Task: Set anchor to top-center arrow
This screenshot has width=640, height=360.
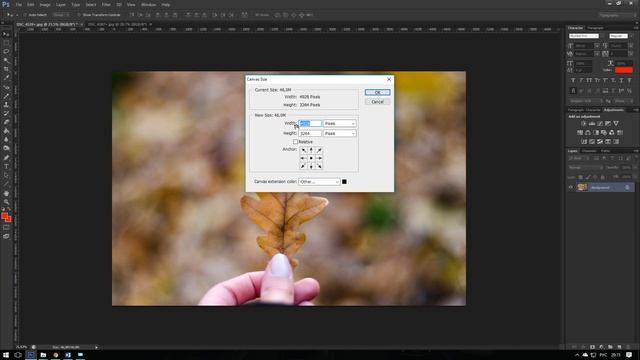Action: (311, 150)
